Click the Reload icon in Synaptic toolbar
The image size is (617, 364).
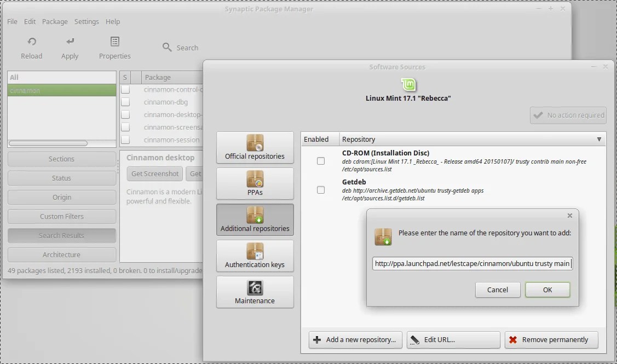(31, 47)
